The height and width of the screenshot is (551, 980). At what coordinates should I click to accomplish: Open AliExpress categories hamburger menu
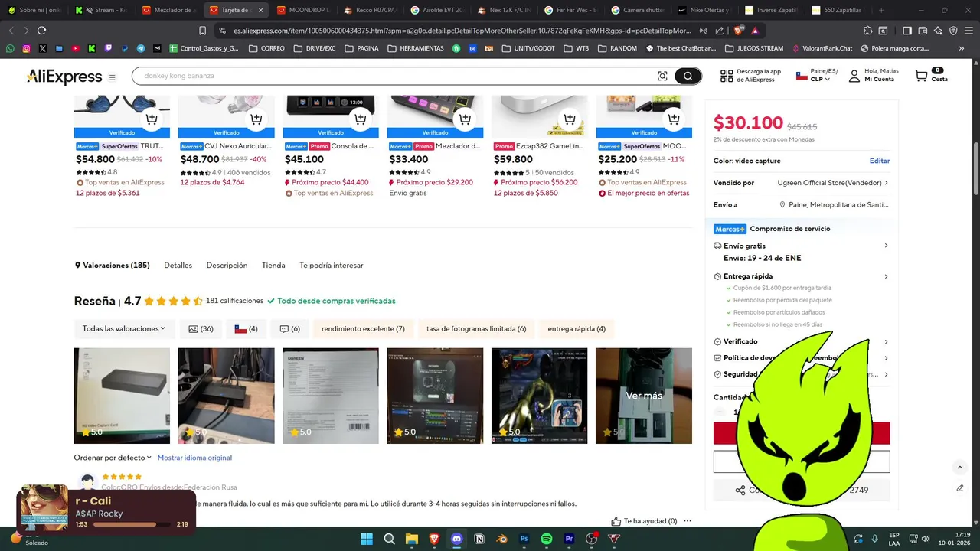pos(112,77)
